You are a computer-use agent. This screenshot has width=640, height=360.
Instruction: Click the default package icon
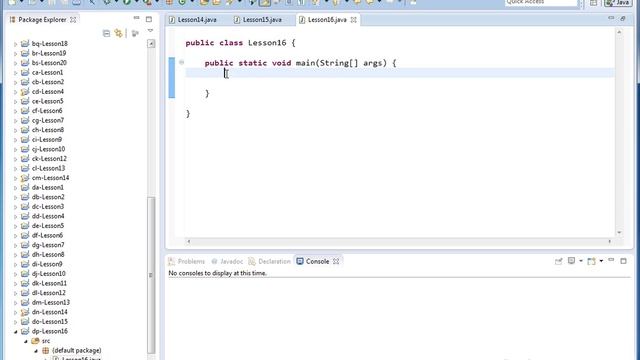tap(46, 350)
